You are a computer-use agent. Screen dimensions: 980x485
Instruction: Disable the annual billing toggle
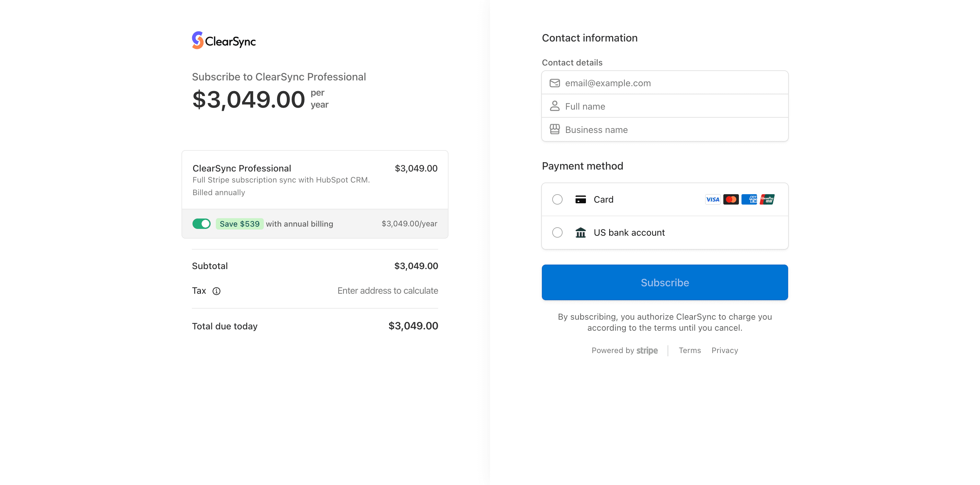pyautogui.click(x=201, y=224)
